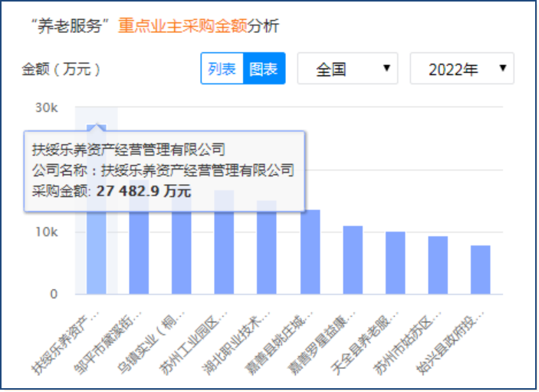The height and width of the screenshot is (392, 539).
Task: Select the shortest bar, 始兴县政府投
Action: pos(481,270)
